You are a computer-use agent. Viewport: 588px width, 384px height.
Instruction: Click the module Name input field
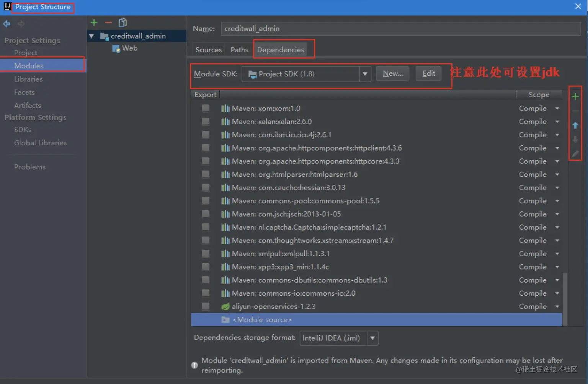pos(401,29)
